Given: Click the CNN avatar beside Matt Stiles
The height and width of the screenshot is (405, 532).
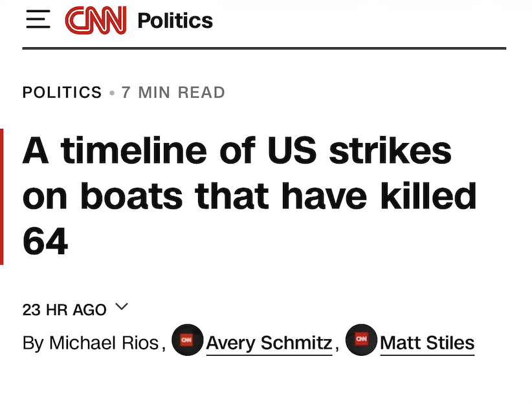Looking at the screenshot, I should (x=361, y=340).
